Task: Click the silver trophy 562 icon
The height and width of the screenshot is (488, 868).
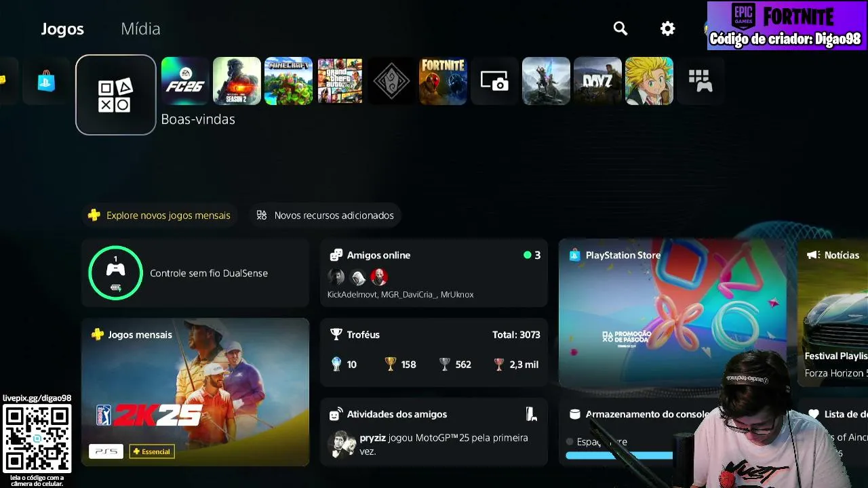Action: [x=445, y=364]
